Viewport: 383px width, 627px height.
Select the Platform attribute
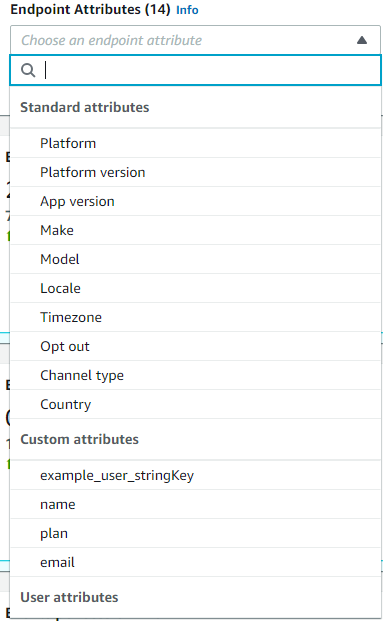pos(195,143)
